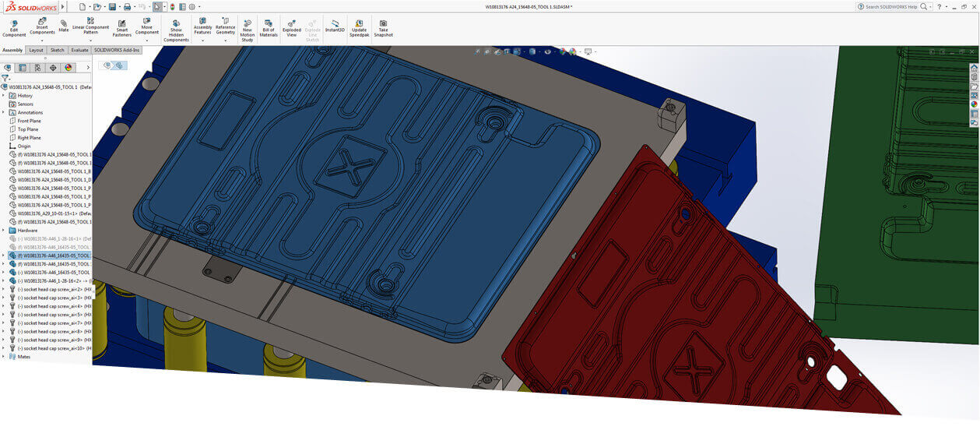Click the filter funnel icon in tree
Viewport: 980px width, 437px height.
click(5, 79)
